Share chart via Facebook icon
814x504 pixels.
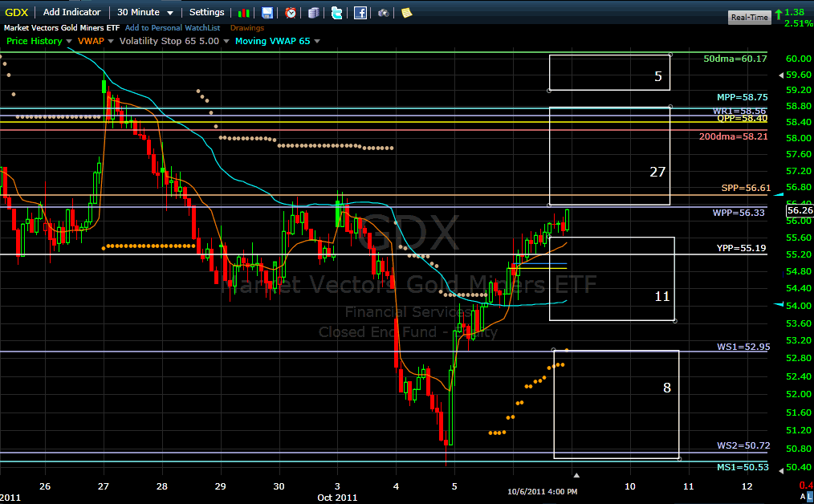360,13
